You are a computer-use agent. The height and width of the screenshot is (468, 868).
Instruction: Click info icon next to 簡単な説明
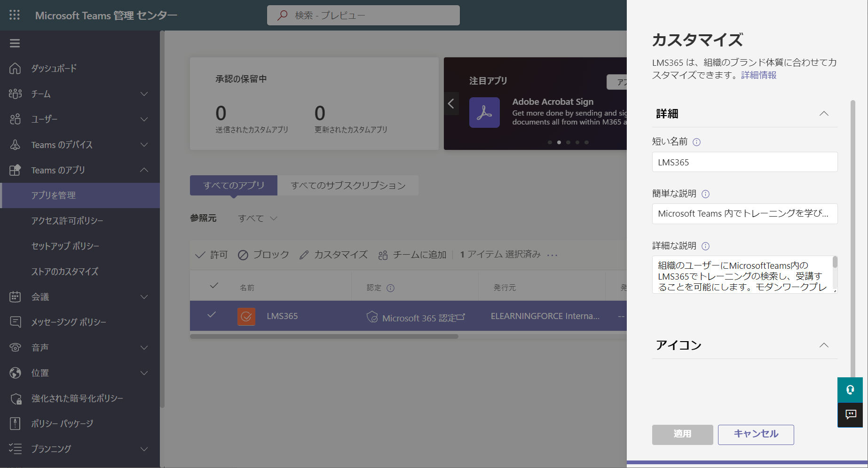coord(705,194)
